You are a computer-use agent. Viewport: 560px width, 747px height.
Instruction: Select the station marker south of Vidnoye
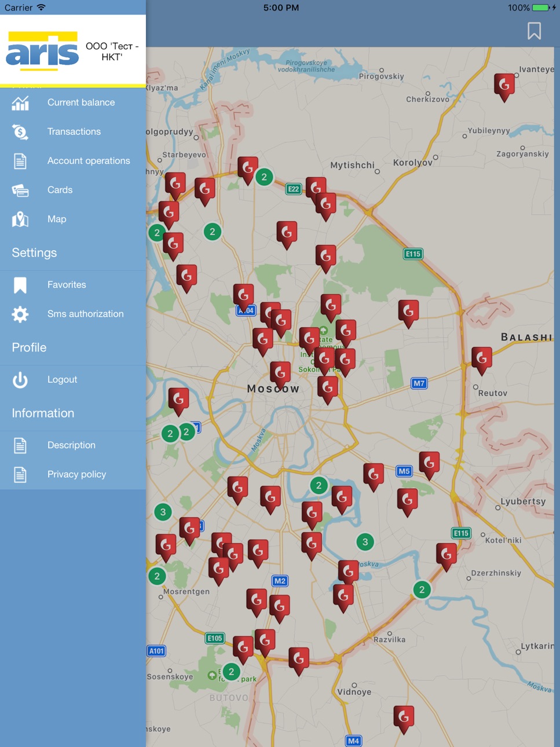tap(404, 720)
